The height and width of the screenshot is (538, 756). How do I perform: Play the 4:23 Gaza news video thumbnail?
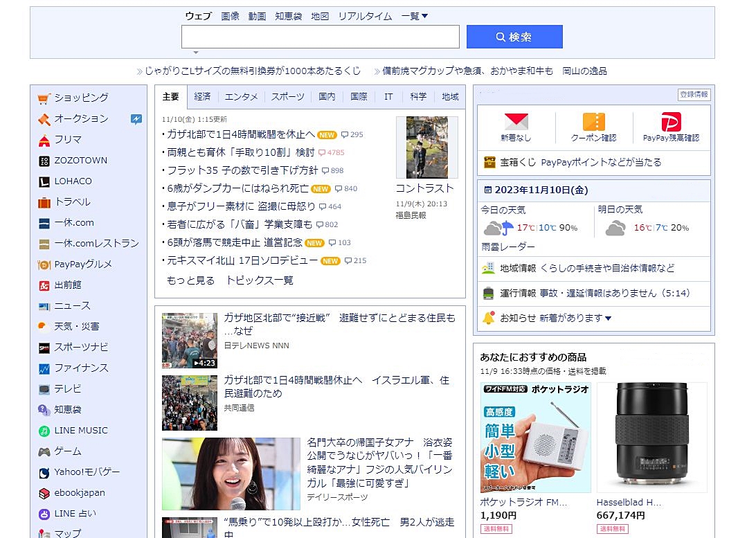(190, 341)
